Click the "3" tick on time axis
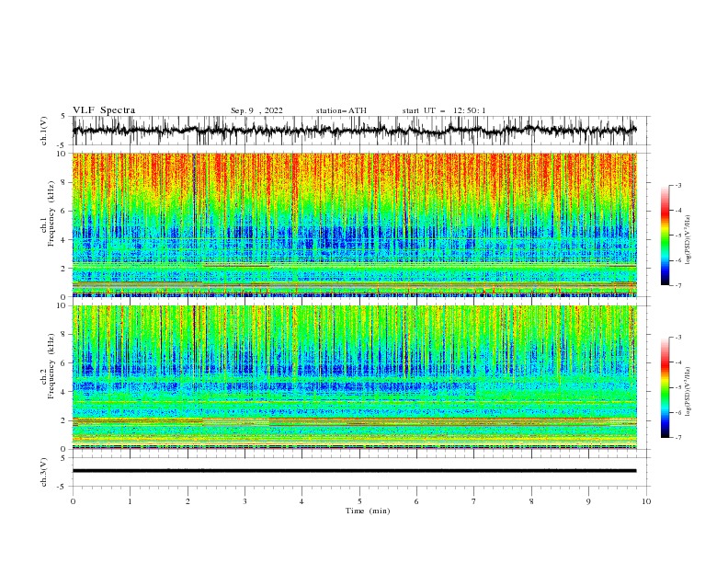 click(245, 501)
